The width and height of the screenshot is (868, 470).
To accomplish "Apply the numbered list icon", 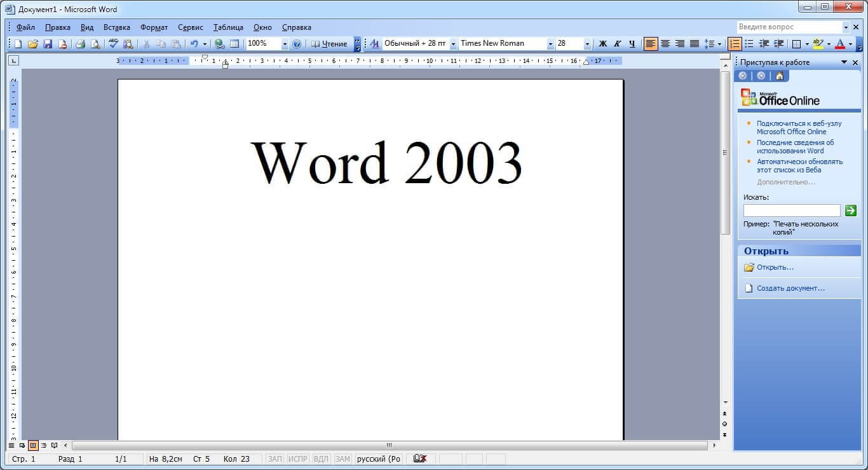I will coord(735,44).
